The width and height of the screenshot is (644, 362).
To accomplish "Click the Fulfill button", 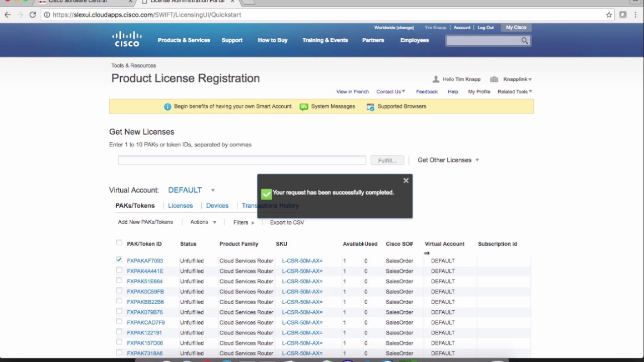I will [387, 160].
